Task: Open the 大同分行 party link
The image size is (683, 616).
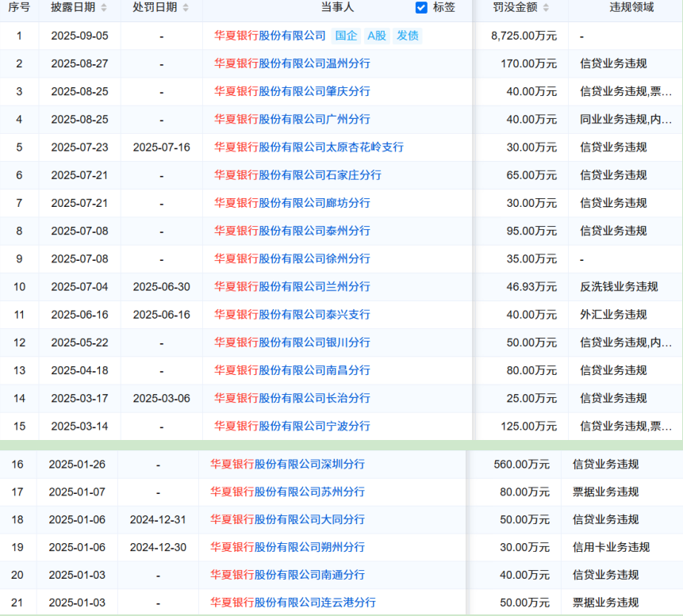Action: pyautogui.click(x=287, y=519)
